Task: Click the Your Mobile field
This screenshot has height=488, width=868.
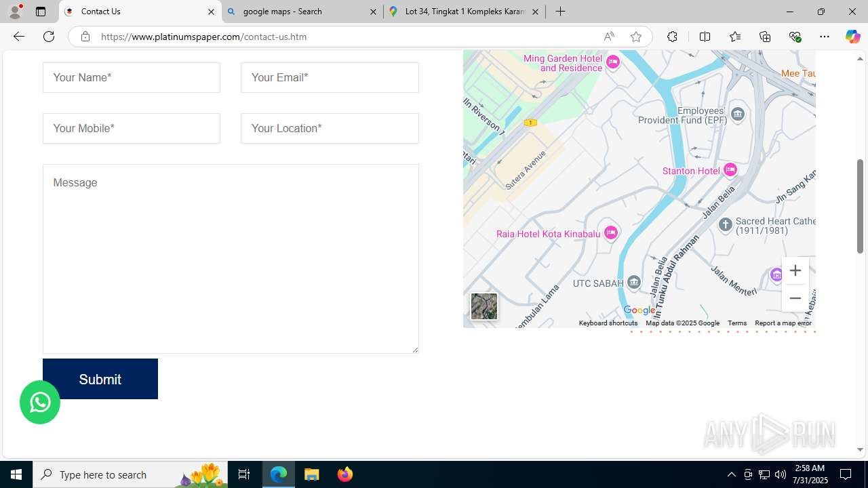Action: [132, 128]
